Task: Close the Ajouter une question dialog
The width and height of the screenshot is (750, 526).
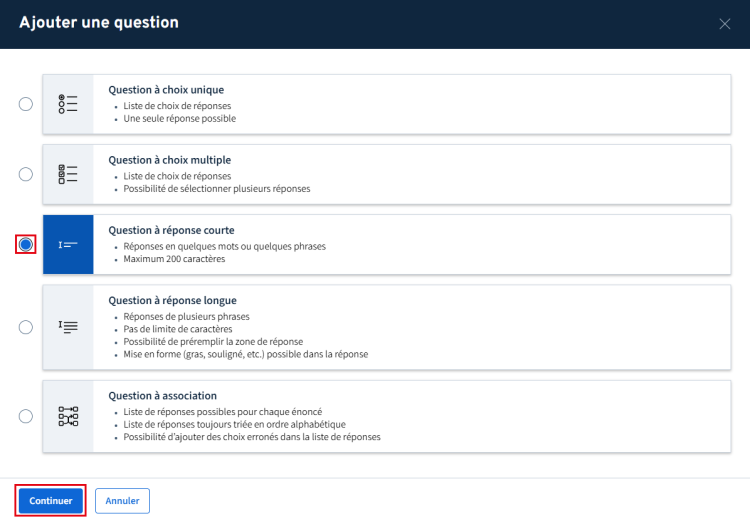Action: (x=725, y=24)
